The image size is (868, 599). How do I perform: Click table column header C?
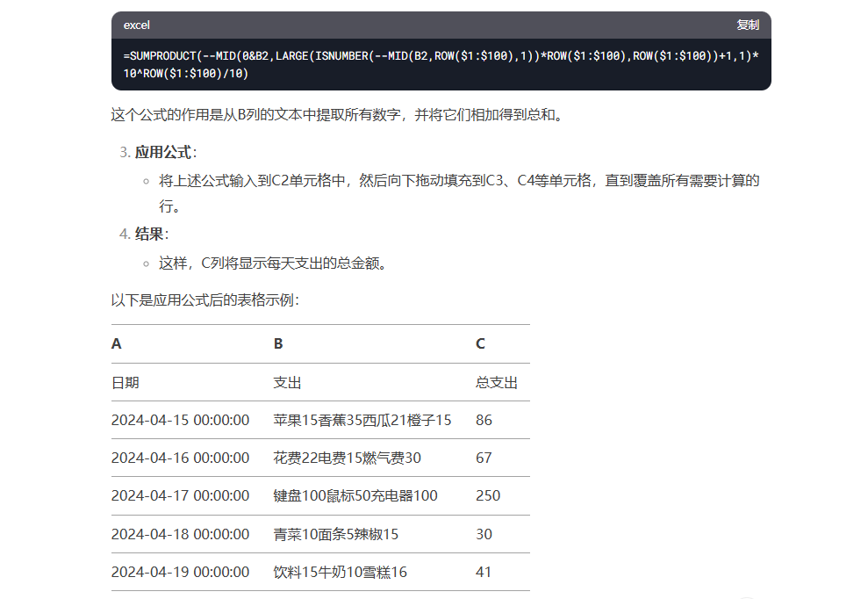[480, 344]
